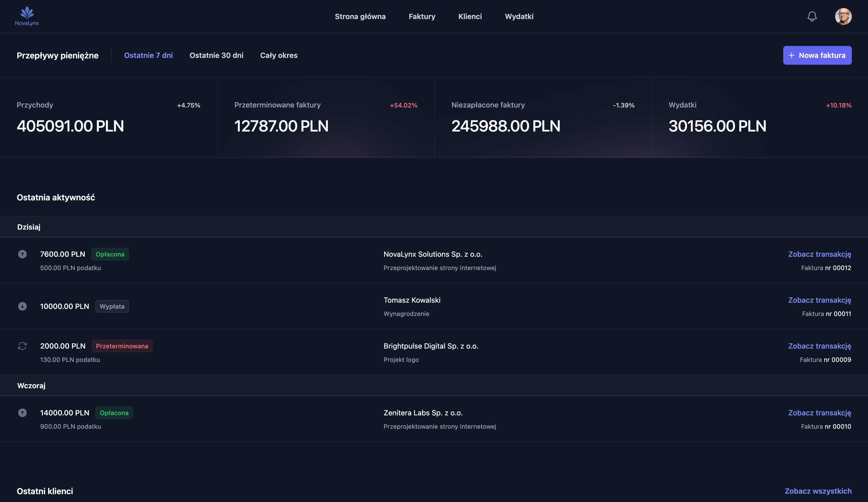Image resolution: width=868 pixels, height=502 pixels.
Task: Click the user profile avatar
Action: point(843,16)
